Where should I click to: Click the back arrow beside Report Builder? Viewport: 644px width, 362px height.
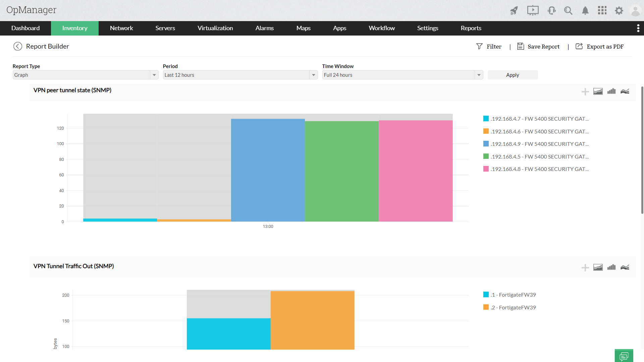point(17,46)
